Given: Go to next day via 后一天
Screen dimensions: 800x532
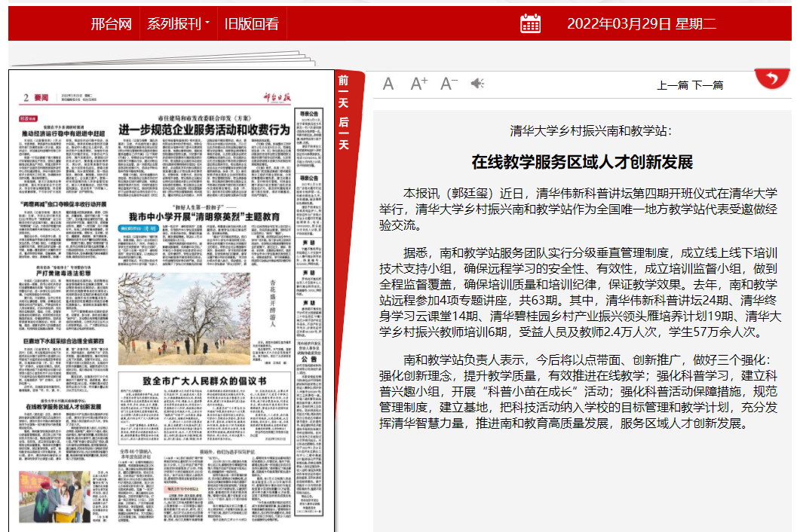Looking at the screenshot, I should (344, 133).
